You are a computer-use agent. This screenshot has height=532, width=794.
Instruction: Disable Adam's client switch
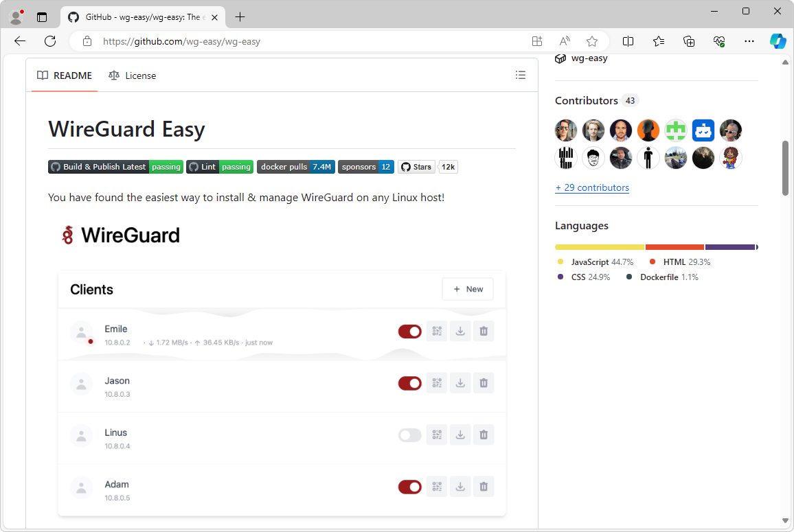(x=410, y=487)
